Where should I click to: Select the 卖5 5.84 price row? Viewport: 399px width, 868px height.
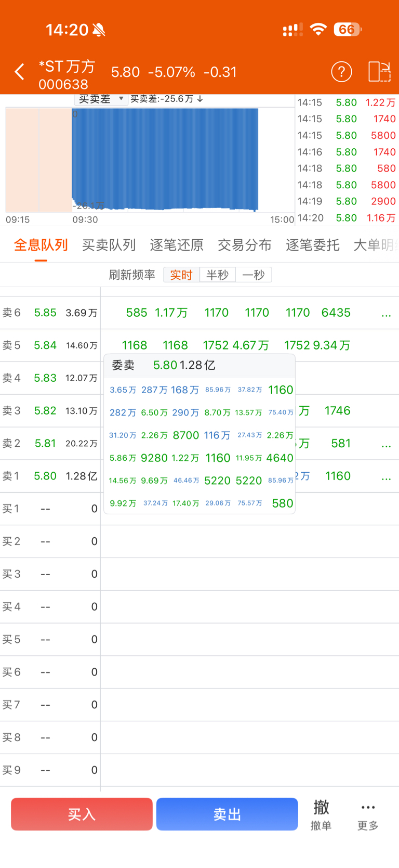click(x=50, y=345)
